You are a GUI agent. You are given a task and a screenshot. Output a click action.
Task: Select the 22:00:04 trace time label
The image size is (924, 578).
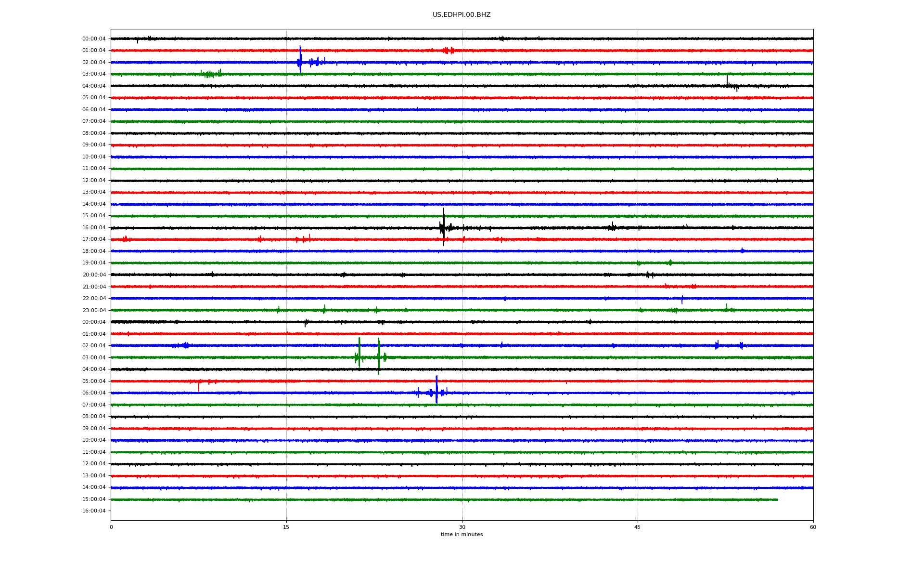94,299
